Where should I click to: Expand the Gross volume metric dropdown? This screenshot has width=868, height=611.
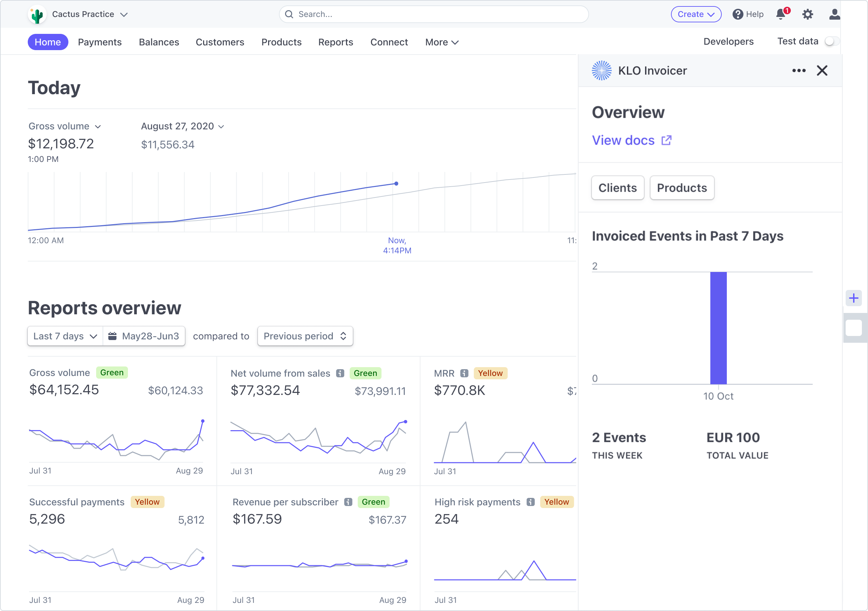(x=65, y=126)
